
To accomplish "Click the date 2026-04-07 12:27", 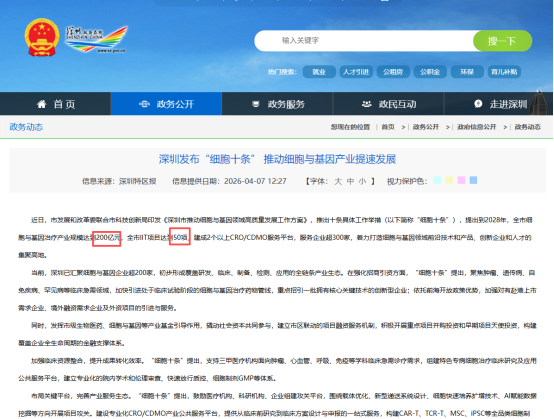I will (x=255, y=181).
